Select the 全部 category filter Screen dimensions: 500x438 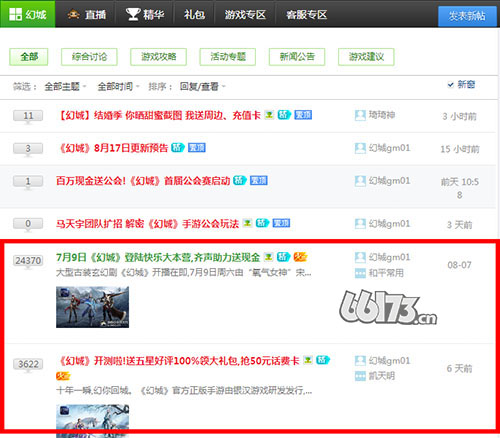click(x=29, y=57)
